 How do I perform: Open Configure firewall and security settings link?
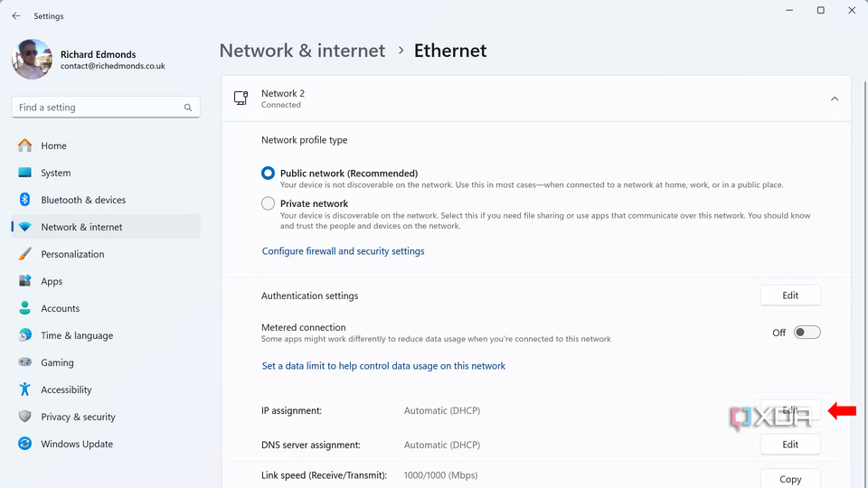(x=344, y=251)
